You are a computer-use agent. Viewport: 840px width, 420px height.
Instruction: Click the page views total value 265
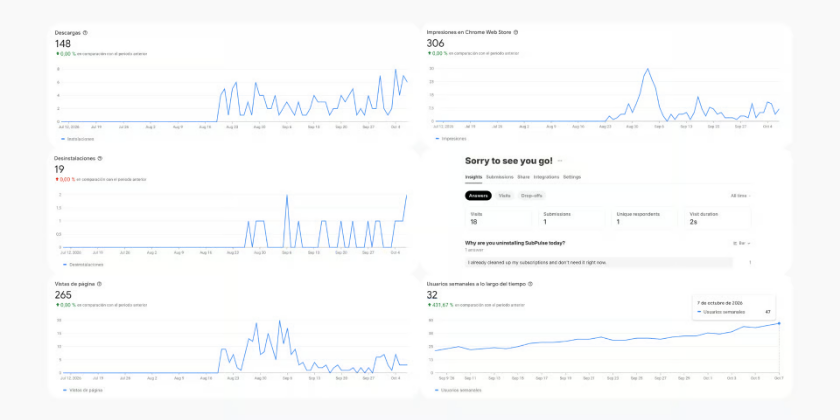pyautogui.click(x=63, y=295)
